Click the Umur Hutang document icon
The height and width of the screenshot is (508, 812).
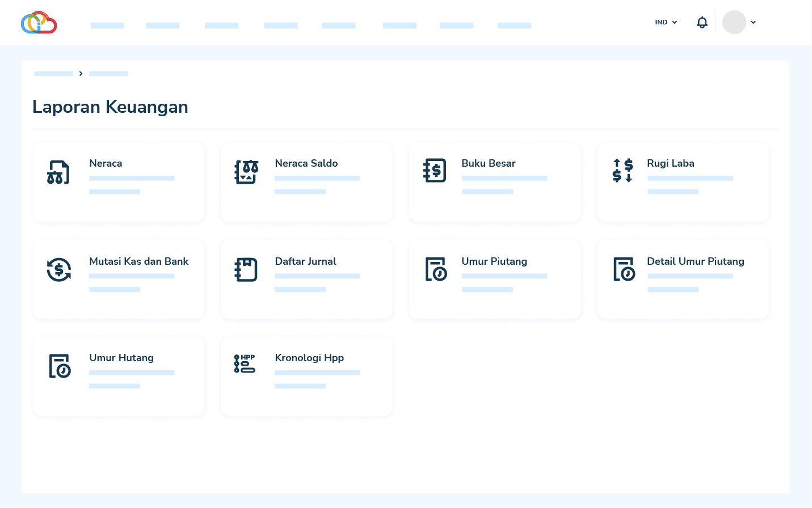[x=60, y=366]
